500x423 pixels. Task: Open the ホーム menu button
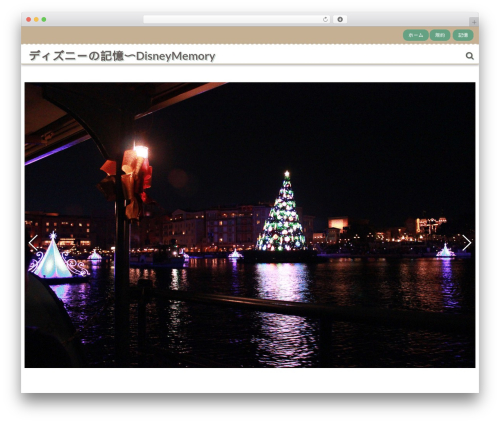[416, 35]
